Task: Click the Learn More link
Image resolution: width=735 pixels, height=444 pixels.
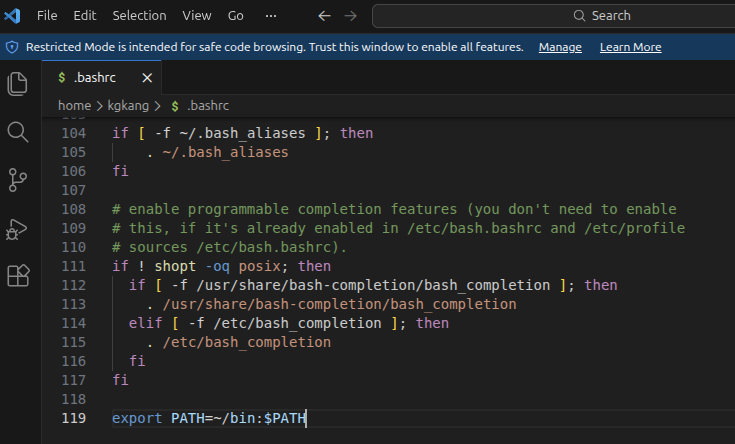Action: (x=630, y=47)
